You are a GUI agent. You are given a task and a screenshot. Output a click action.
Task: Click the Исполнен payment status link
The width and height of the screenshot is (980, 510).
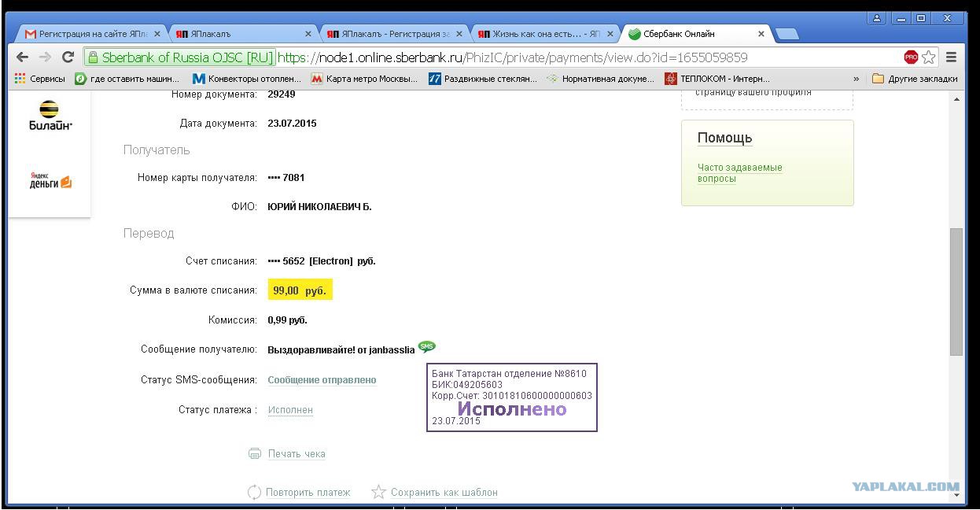(290, 410)
